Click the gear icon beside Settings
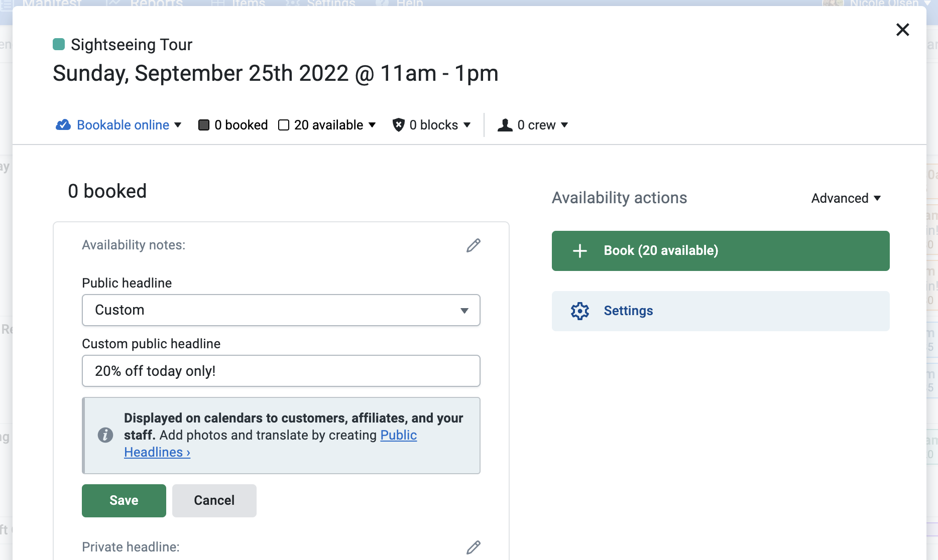 click(580, 311)
